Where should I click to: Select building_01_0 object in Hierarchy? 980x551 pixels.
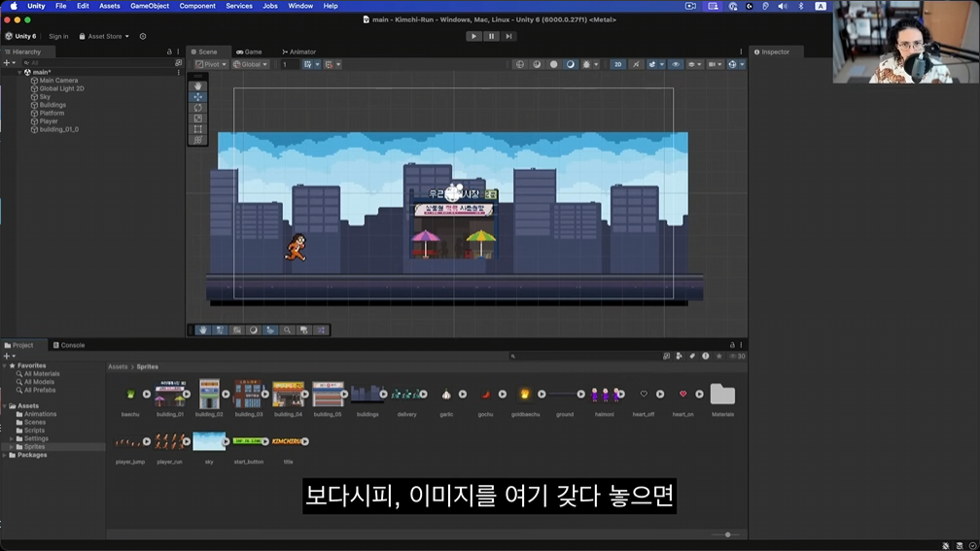[x=58, y=129]
